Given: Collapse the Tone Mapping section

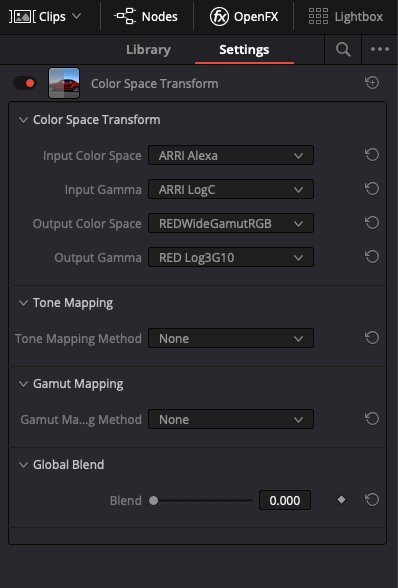Looking at the screenshot, I should click(x=23, y=303).
